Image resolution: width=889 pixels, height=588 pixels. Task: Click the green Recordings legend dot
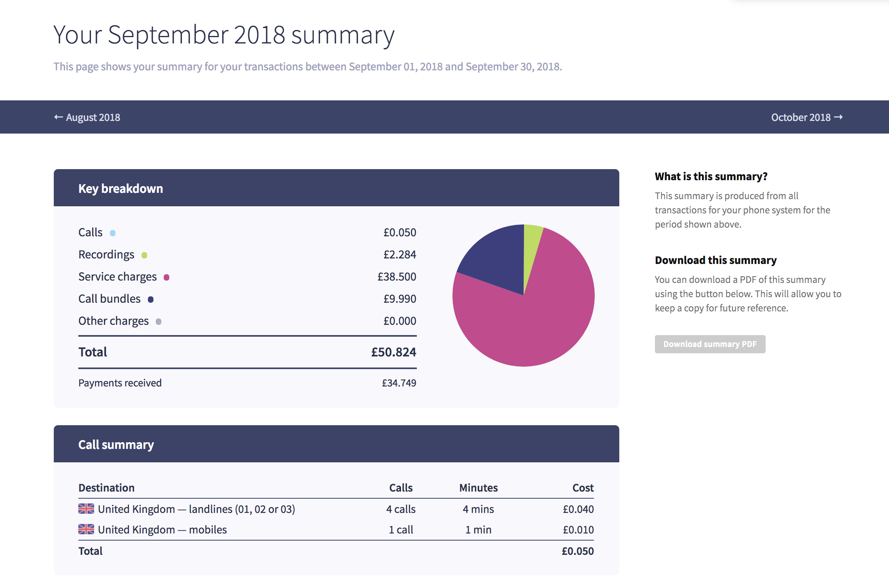click(x=144, y=255)
